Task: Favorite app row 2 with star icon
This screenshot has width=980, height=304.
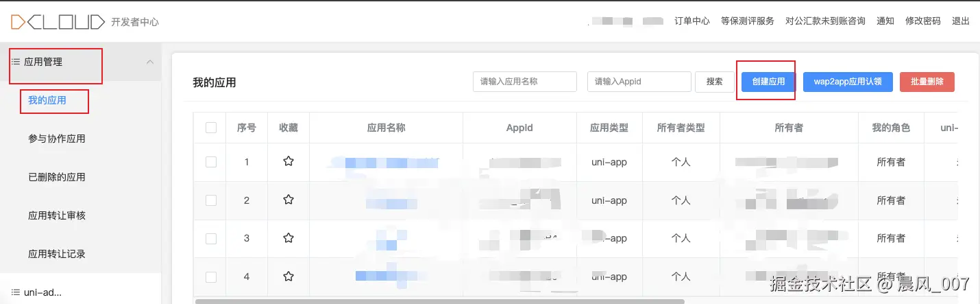Action: tap(289, 200)
